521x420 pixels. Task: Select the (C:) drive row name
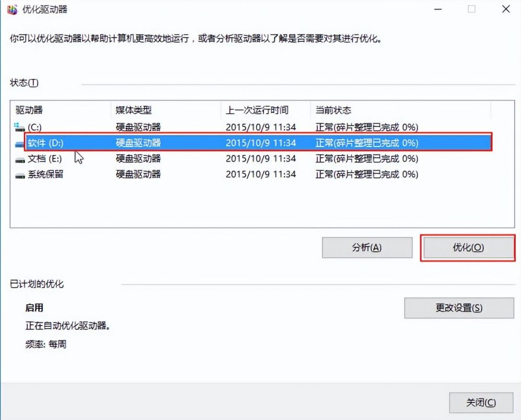click(34, 127)
